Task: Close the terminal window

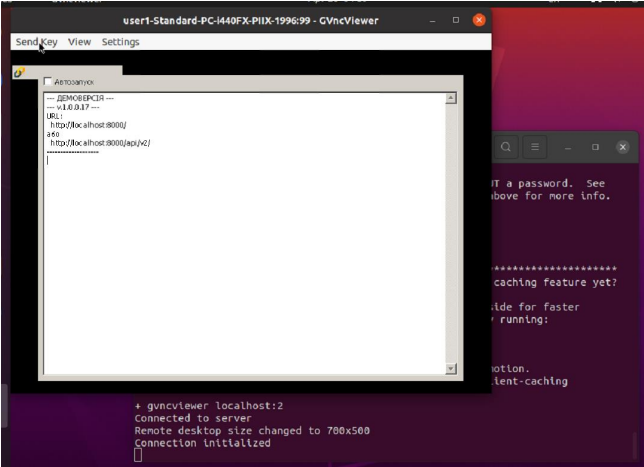Action: (623, 147)
